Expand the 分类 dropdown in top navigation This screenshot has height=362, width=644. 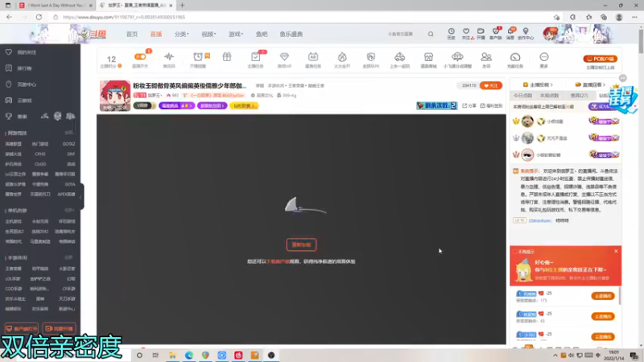182,34
